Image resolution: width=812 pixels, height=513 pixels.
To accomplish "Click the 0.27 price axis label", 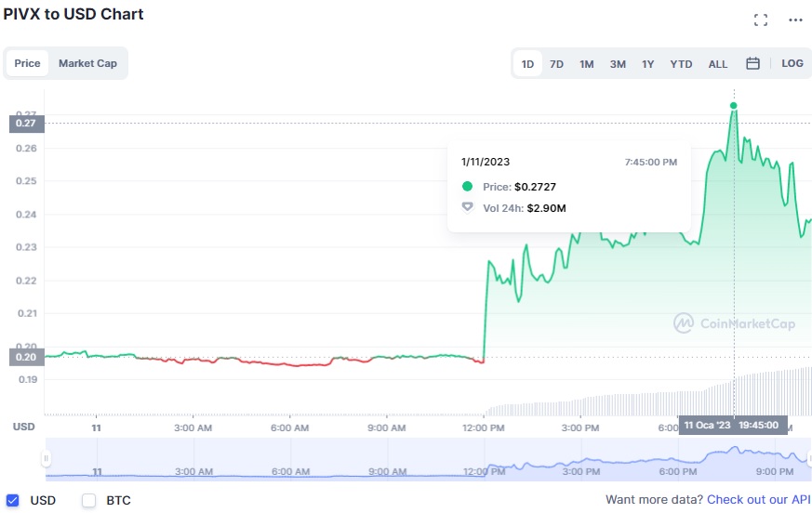I will [x=26, y=124].
